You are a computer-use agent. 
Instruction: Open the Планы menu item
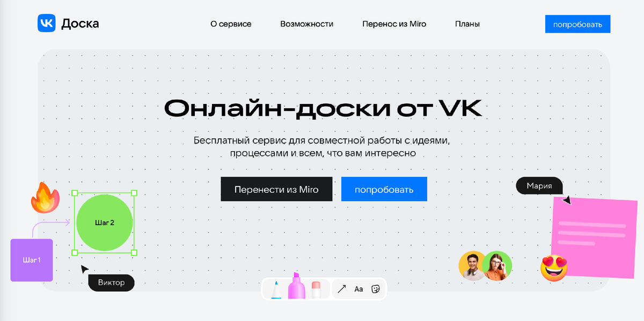(x=467, y=24)
